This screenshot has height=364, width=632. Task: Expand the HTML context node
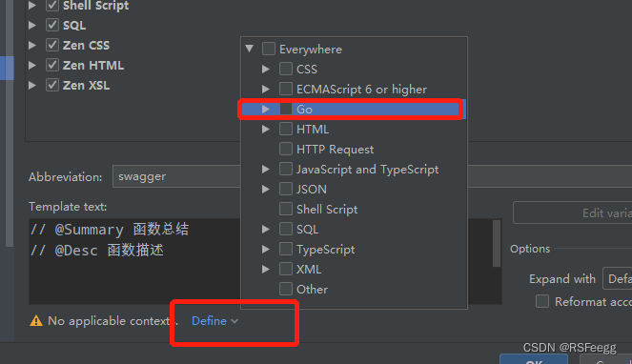266,129
